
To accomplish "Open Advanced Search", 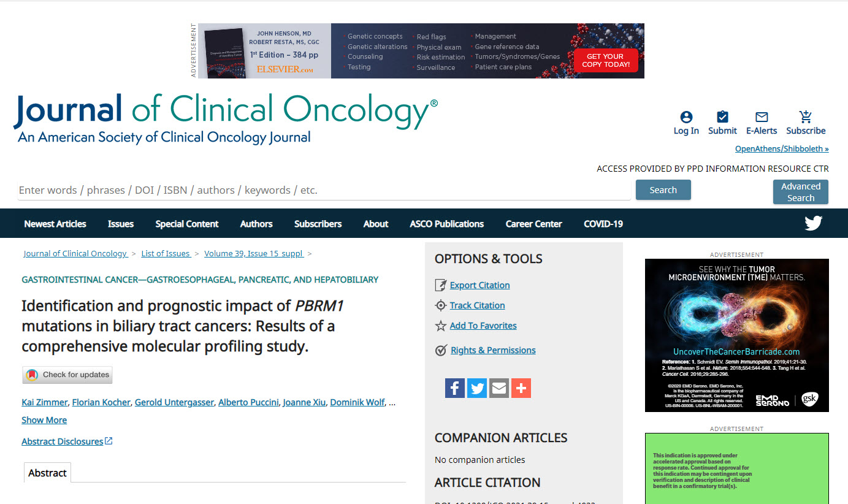I will (801, 192).
